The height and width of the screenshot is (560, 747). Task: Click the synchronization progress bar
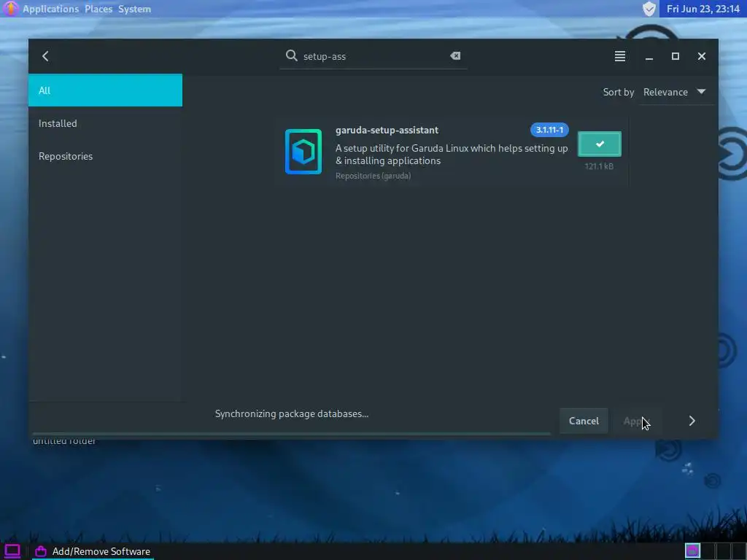coord(292,434)
